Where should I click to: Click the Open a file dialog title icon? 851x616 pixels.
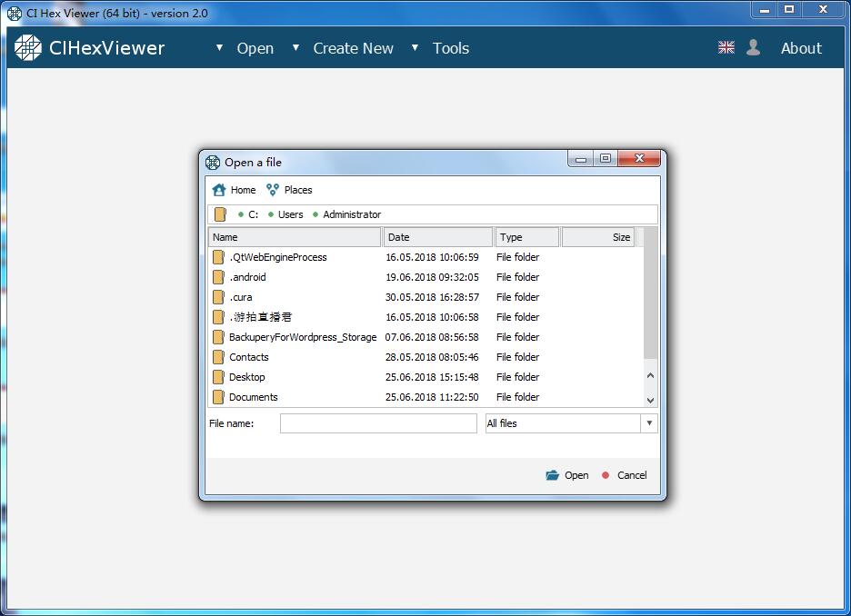(x=213, y=162)
